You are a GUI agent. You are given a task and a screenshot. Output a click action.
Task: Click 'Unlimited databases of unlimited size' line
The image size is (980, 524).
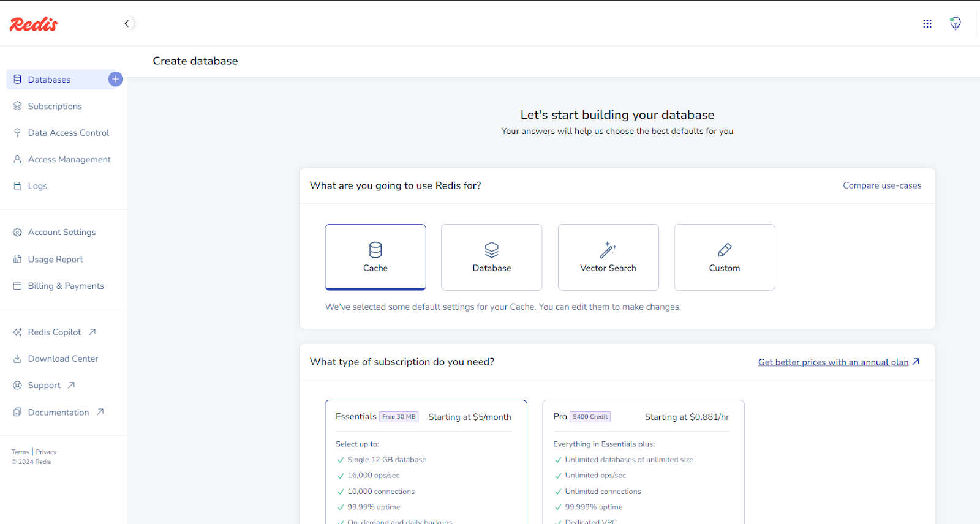(x=629, y=460)
